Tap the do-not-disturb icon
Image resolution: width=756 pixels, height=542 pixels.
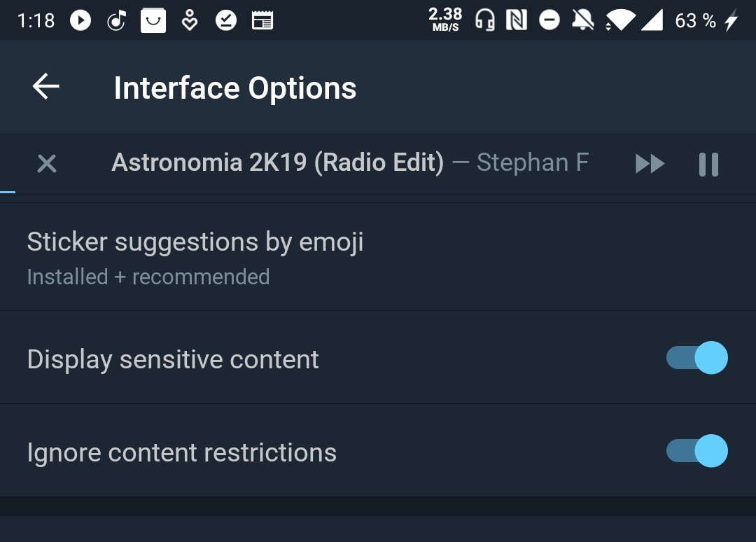click(549, 21)
